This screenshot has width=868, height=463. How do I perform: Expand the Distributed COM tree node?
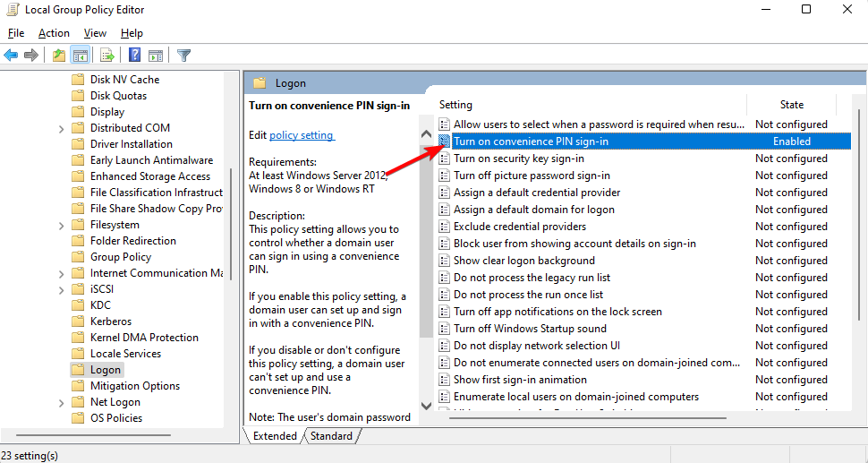(x=62, y=128)
